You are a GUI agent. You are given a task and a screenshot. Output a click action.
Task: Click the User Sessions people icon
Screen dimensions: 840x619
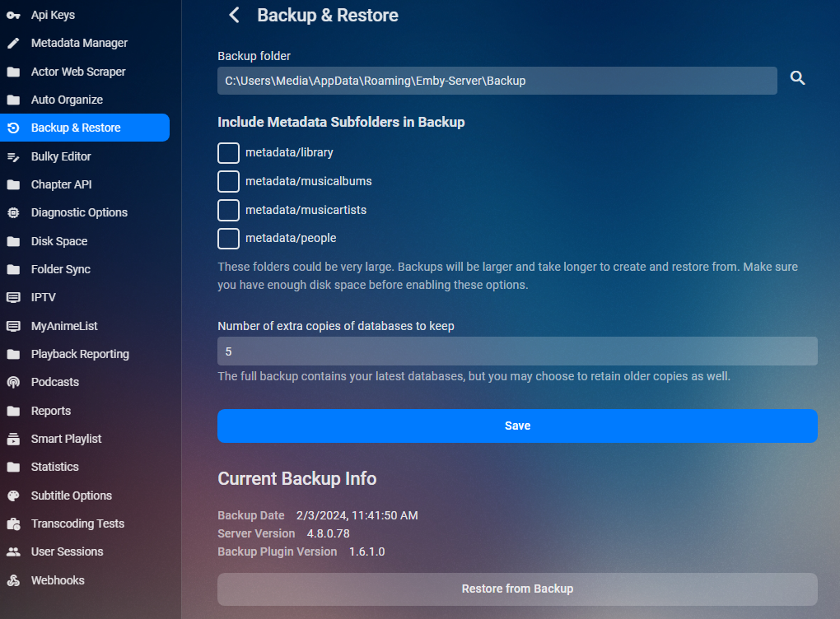pos(13,552)
